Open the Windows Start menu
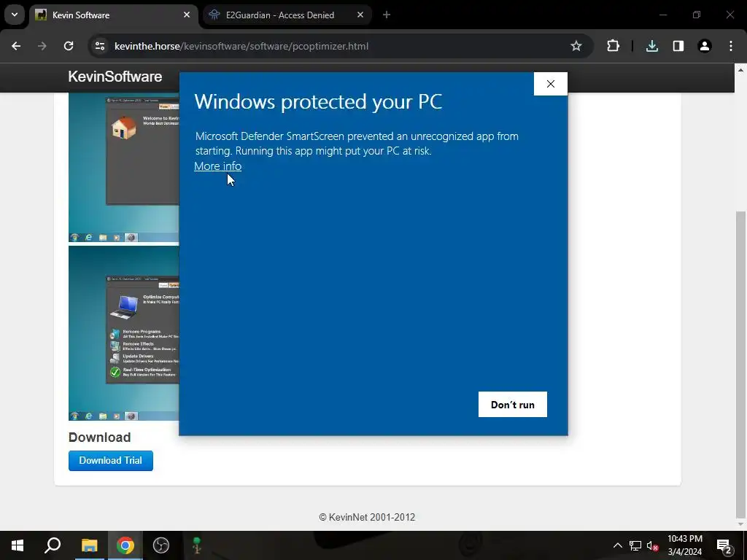This screenshot has height=560, width=747. [x=18, y=545]
